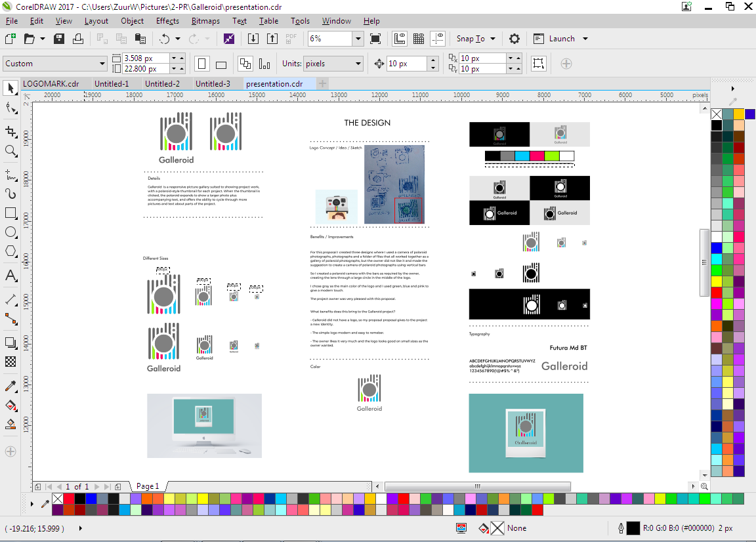
Task: Open the Options gear icon
Action: [x=514, y=39]
